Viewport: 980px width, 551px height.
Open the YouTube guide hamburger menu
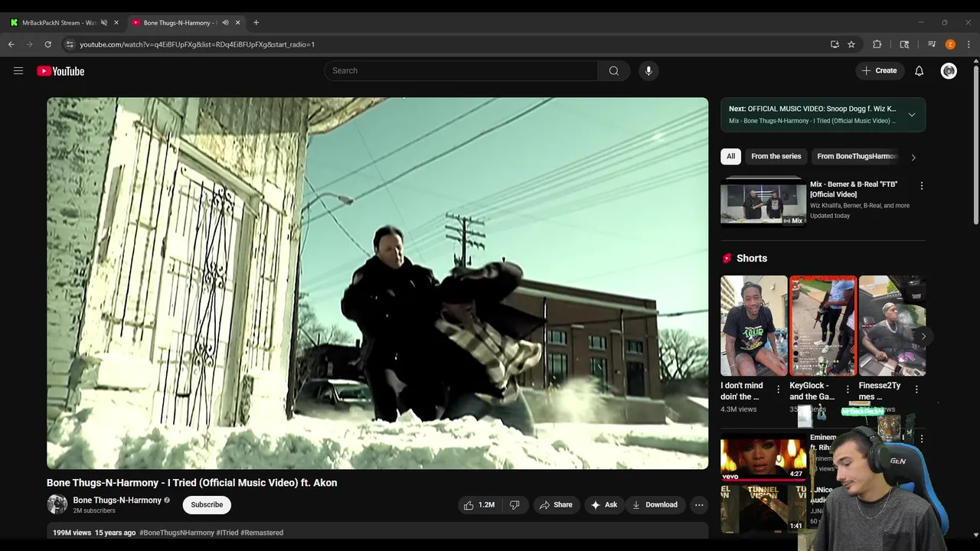click(x=18, y=70)
